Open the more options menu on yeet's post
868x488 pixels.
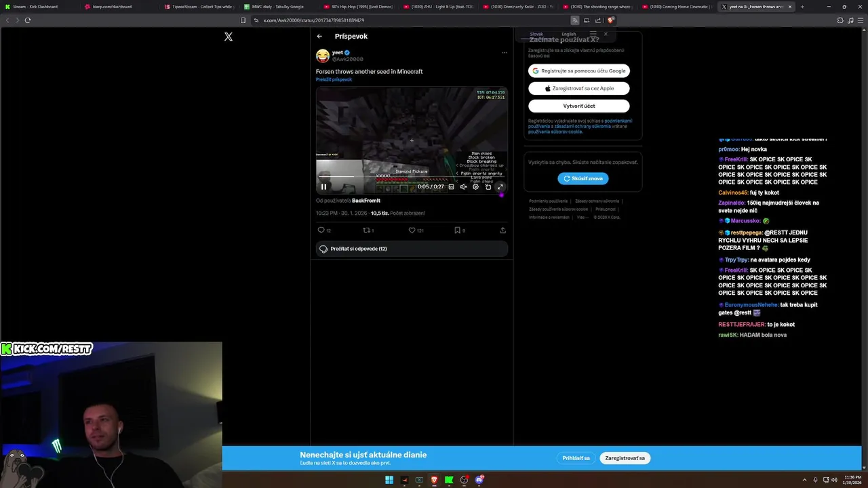pyautogui.click(x=504, y=52)
